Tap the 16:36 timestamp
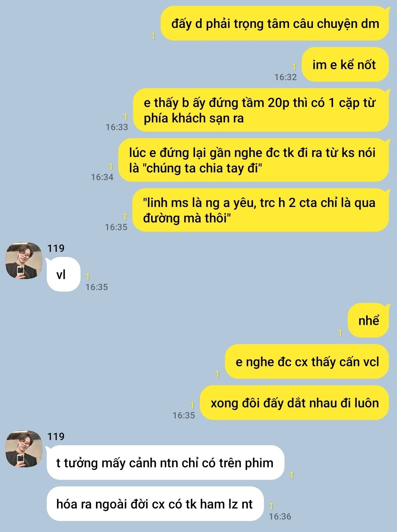 point(280,516)
